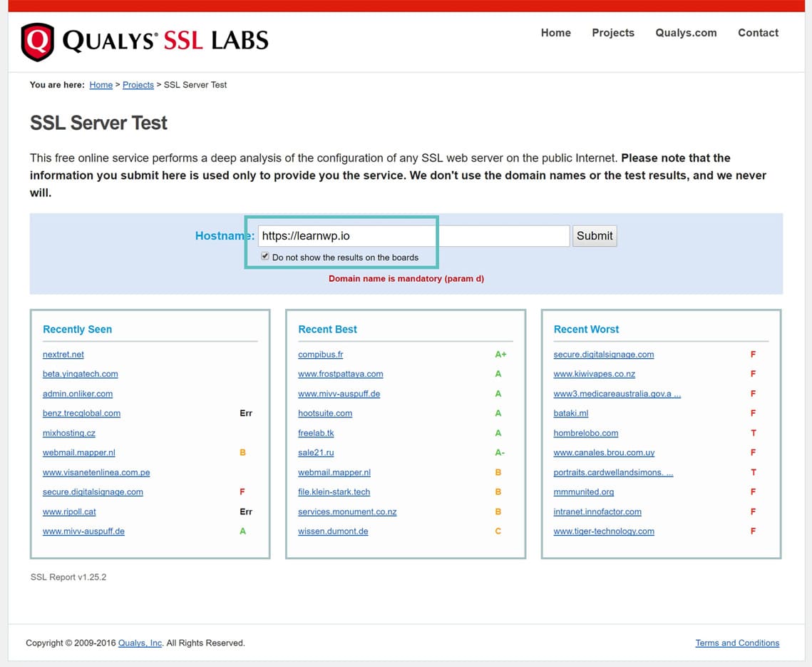Follow the Terms and Conditions link
Image resolution: width=812 pixels, height=667 pixels.
pos(737,642)
